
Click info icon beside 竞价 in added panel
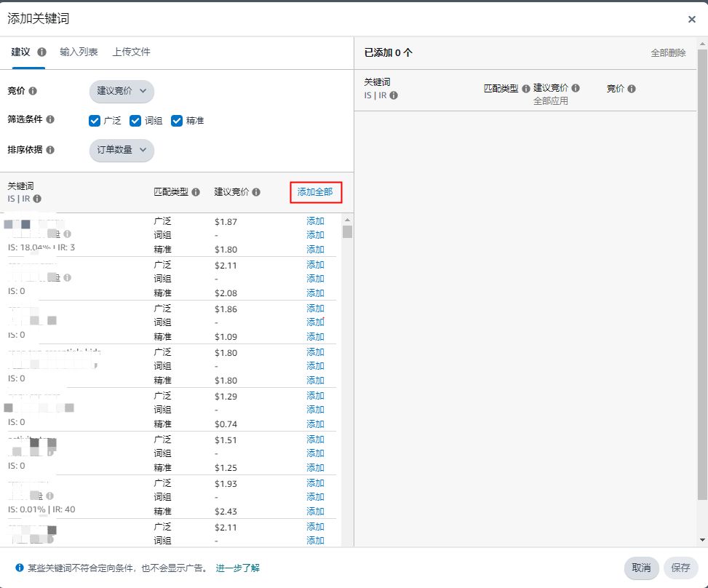point(632,89)
